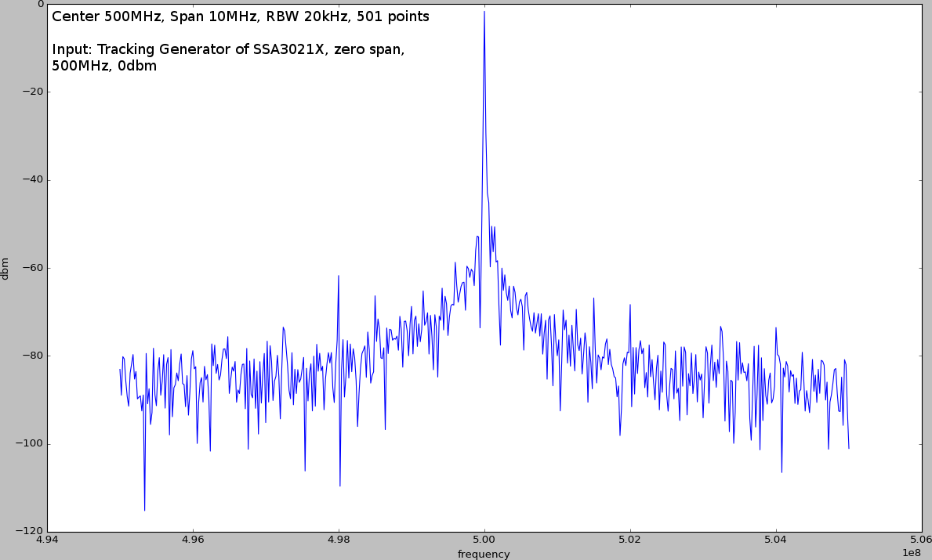This screenshot has width=932, height=560.
Task: Click the main peak tip at 500MHz
Action: coord(484,11)
